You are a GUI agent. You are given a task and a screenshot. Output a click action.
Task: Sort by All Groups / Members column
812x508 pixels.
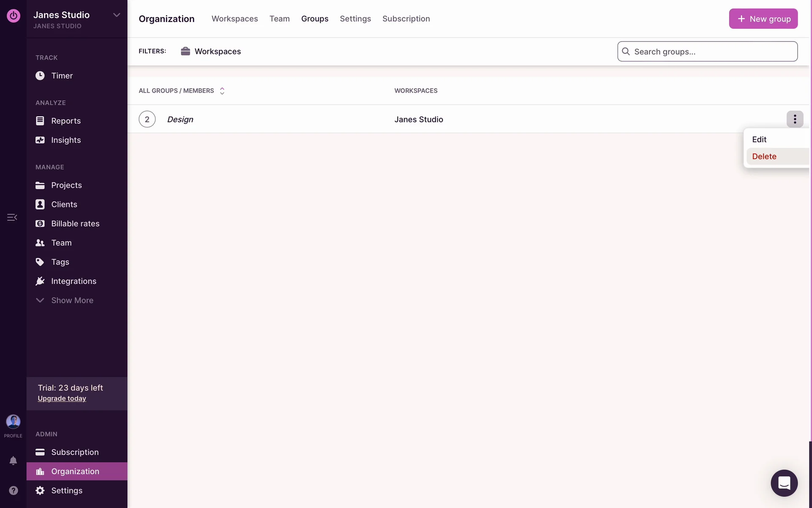(x=182, y=91)
